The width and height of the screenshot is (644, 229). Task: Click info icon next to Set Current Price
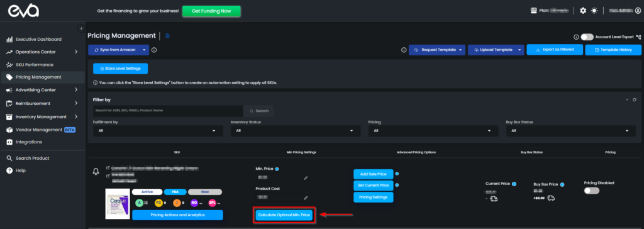[397, 186]
